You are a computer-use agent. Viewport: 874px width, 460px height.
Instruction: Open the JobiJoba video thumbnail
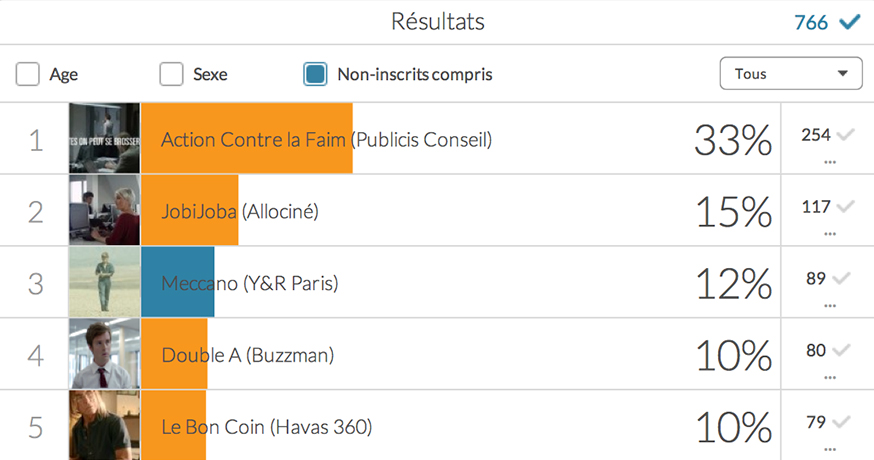(104, 210)
